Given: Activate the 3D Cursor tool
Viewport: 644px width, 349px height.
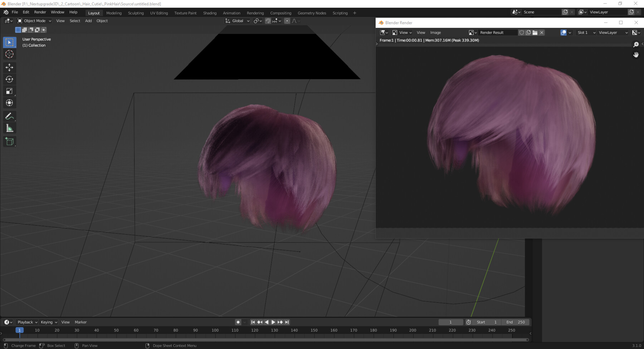Looking at the screenshot, I should coord(10,54).
